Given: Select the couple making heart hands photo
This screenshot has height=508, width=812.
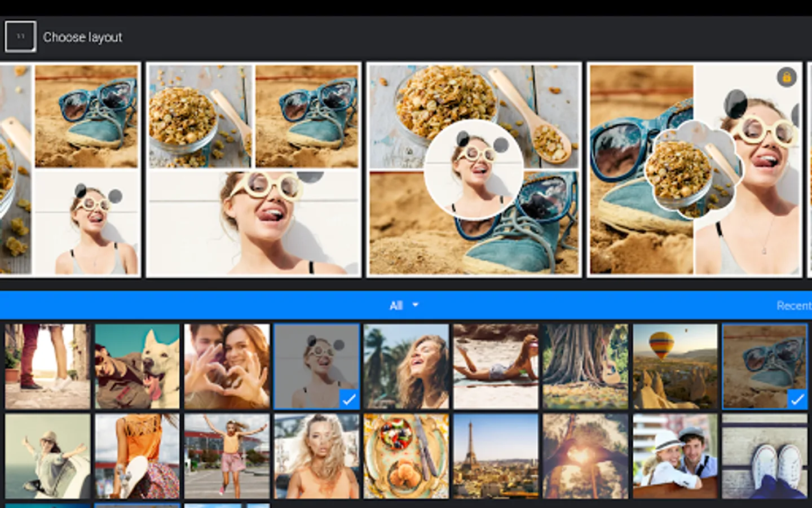Looking at the screenshot, I should (227, 366).
